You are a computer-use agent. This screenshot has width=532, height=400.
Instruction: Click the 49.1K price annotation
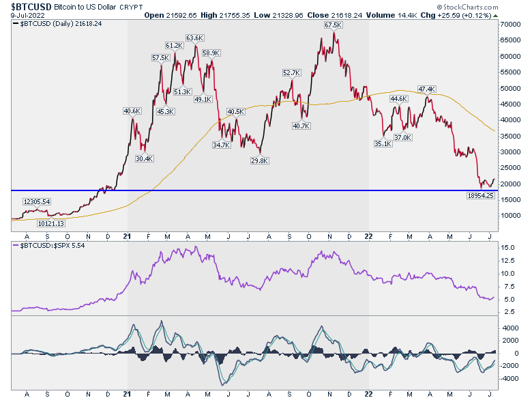[x=203, y=99]
